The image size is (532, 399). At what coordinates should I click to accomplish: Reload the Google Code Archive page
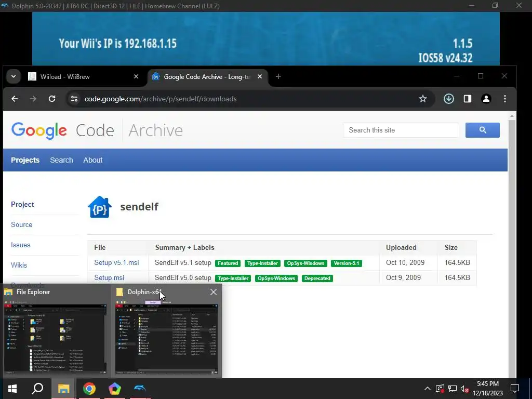[x=52, y=99]
